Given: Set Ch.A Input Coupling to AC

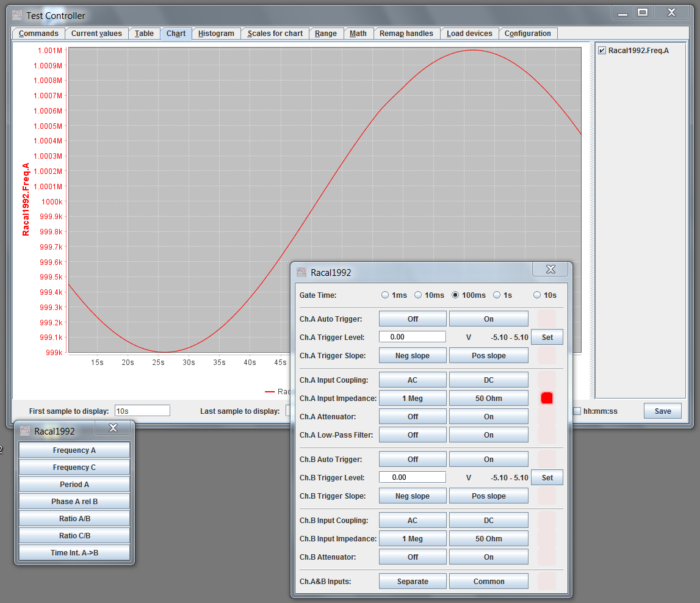Looking at the screenshot, I should [413, 380].
